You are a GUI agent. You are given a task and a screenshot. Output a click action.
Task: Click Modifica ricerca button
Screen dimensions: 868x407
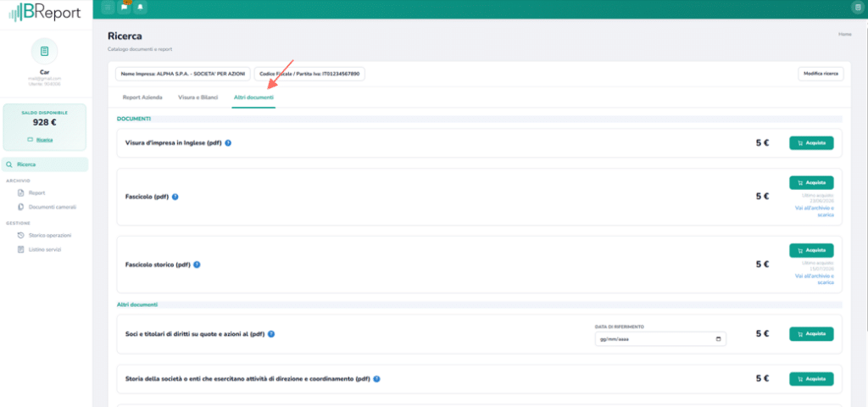(x=821, y=75)
